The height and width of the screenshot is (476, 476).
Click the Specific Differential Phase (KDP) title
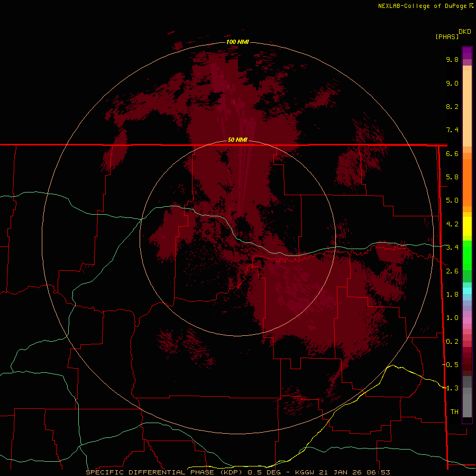pyautogui.click(x=166, y=472)
